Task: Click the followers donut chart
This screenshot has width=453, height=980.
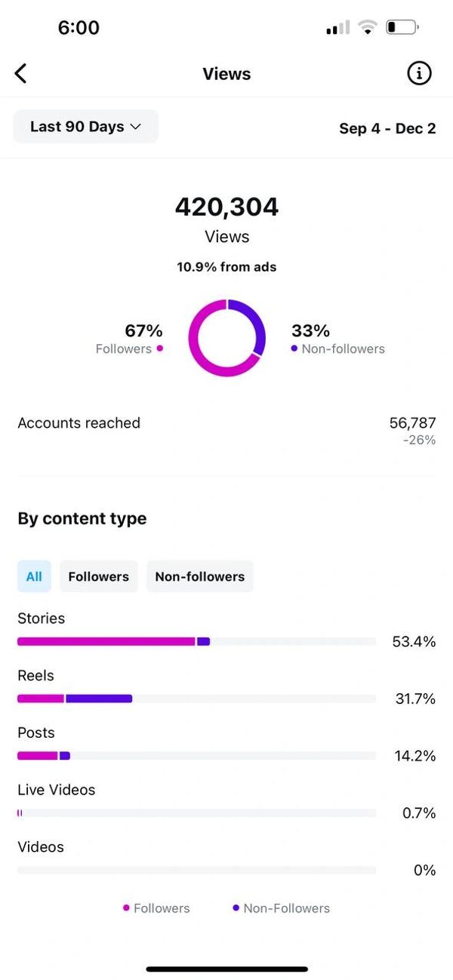Action: click(x=226, y=338)
